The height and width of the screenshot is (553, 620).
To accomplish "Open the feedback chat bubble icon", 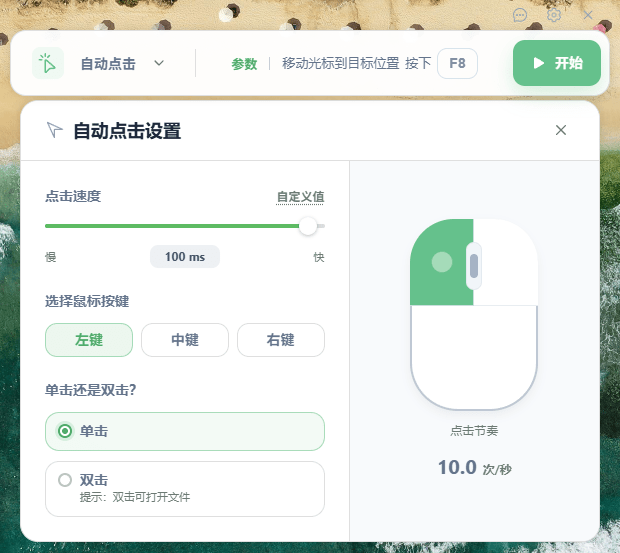I will 520,15.
